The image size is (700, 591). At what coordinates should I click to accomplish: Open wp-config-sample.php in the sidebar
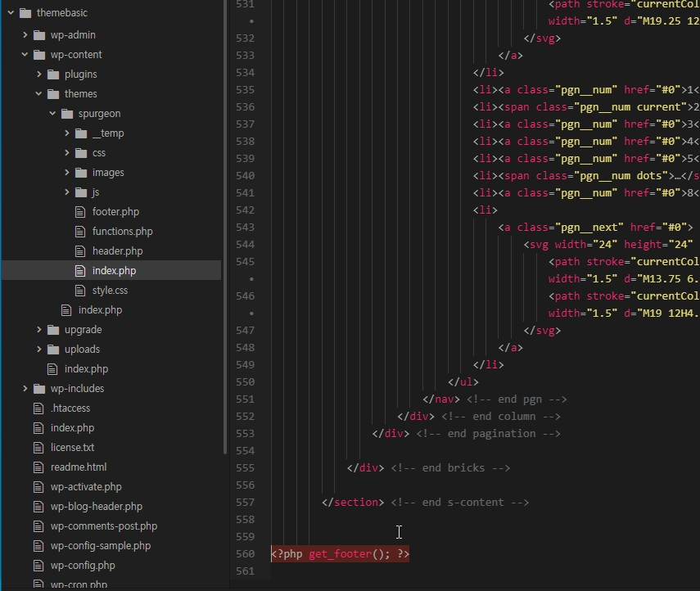(101, 545)
